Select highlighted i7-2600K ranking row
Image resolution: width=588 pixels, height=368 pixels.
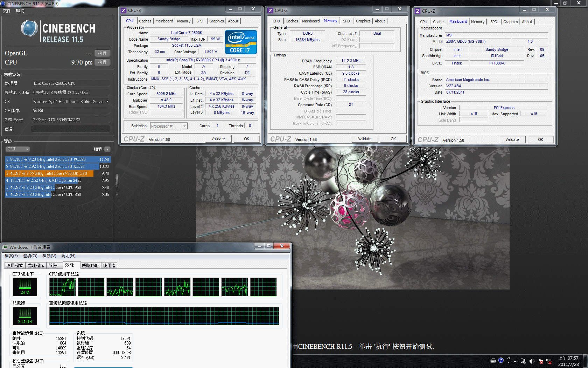coord(58,173)
